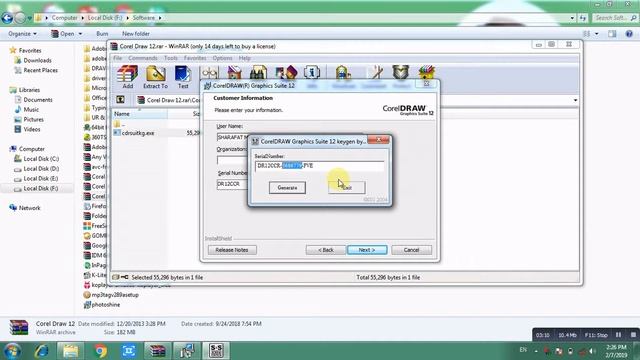Open the Commands menu in WinRAR
This screenshot has width=640, height=360.
click(x=143, y=58)
